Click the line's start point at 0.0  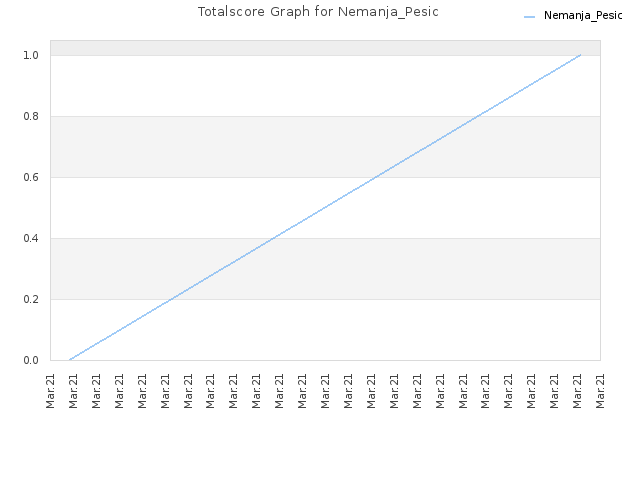[x=70, y=360]
